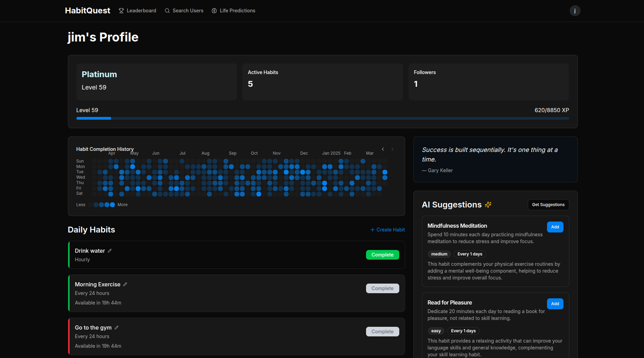644x358 pixels.
Task: Open the user avatar menu 'j'
Action: pos(575,11)
